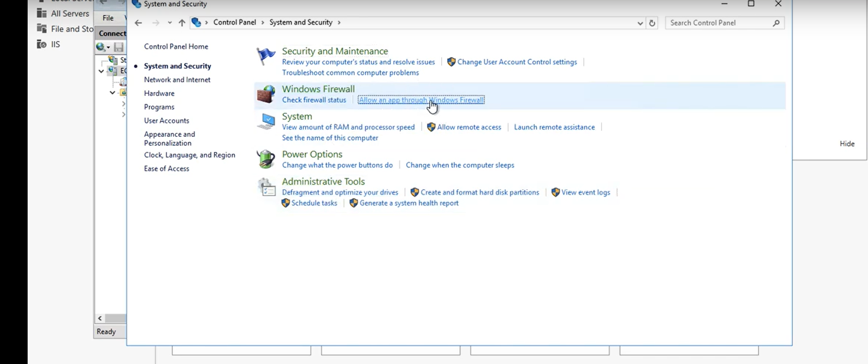Click the IIS Manager horizontal scrollbar left arrow
This screenshot has height=364, width=868.
coord(100,319)
